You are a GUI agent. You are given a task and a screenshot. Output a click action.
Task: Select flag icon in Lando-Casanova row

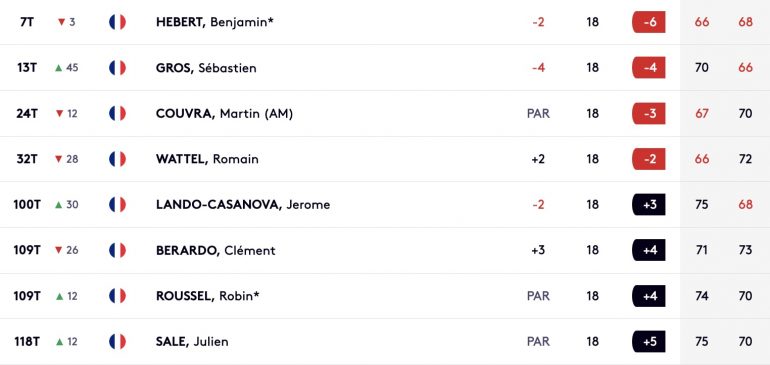(117, 204)
